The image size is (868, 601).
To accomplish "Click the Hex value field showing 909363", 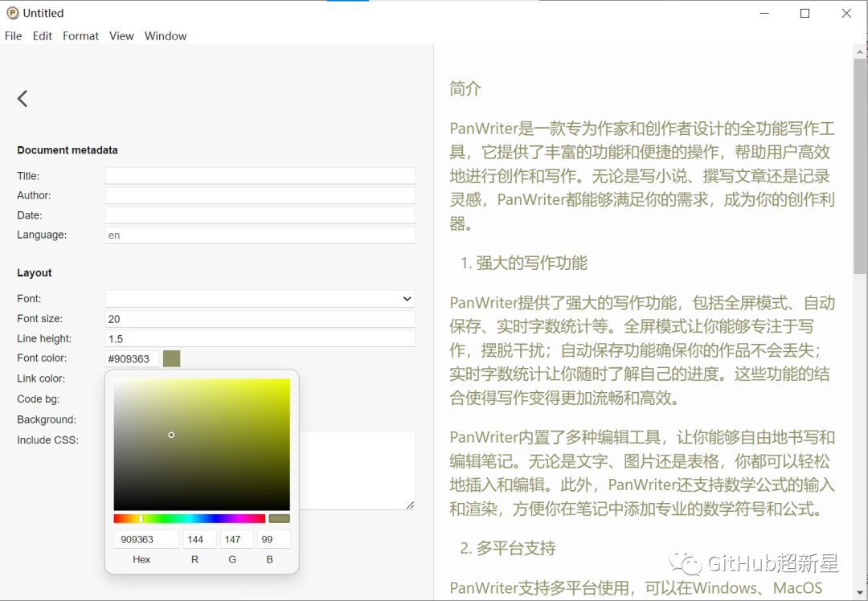I will click(145, 539).
